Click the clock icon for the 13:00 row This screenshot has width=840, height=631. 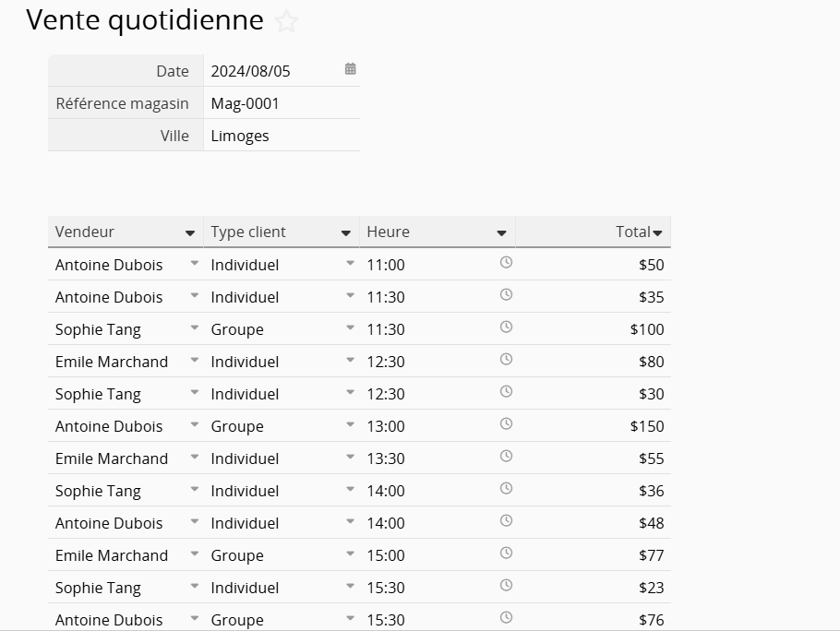506,424
